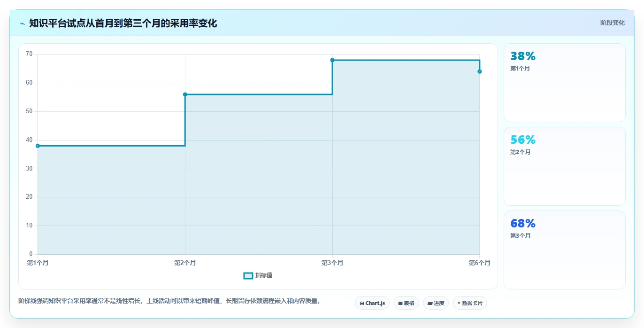Click the 阶段变化 label in header
Screen dimensions: 644x328
point(612,23)
